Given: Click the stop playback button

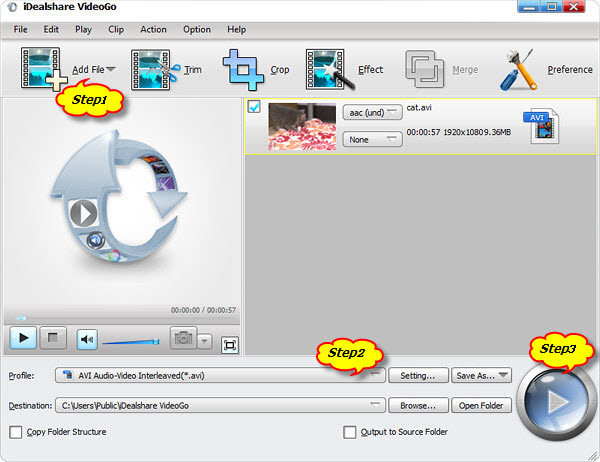Looking at the screenshot, I should [53, 338].
